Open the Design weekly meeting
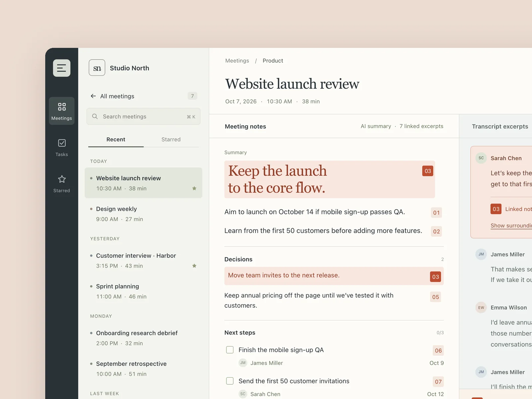This screenshot has height=399, width=532. coord(143,214)
